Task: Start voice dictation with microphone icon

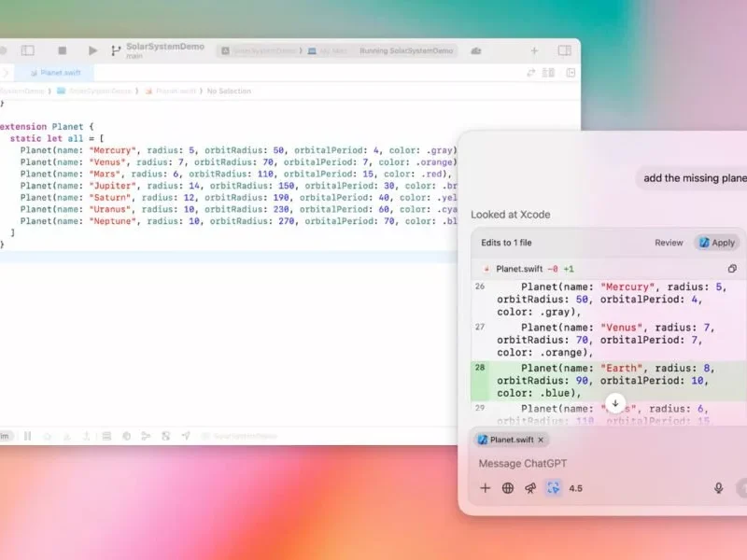Action: point(718,488)
